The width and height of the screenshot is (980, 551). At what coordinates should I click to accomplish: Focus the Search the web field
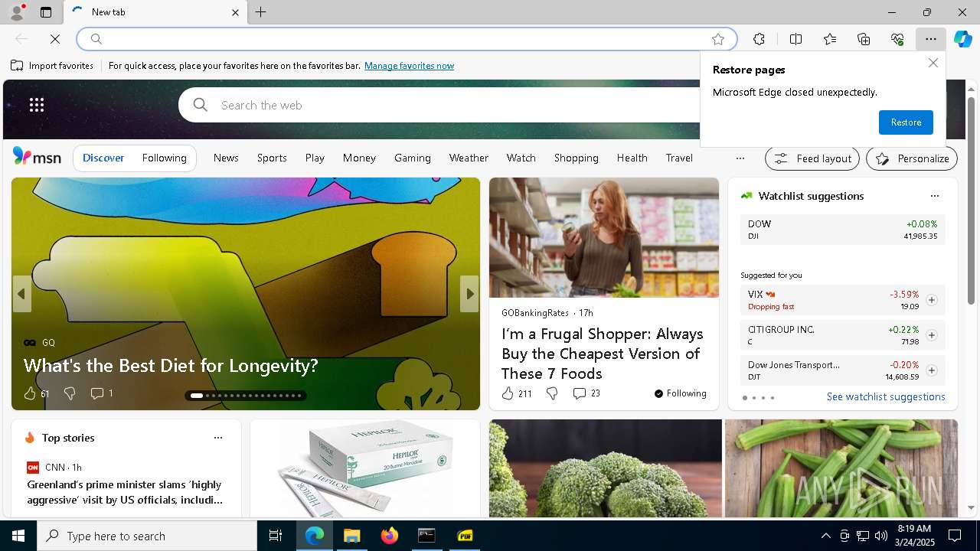pyautogui.click(x=439, y=105)
